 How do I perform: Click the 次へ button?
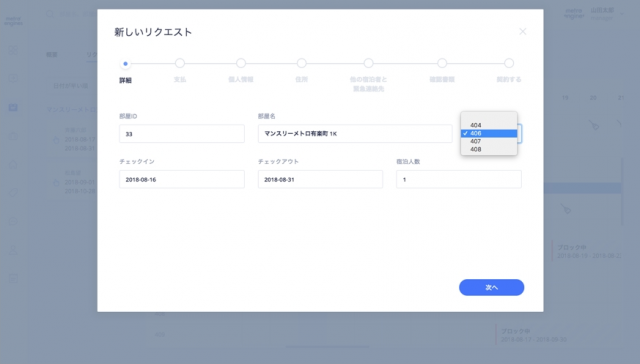click(491, 288)
